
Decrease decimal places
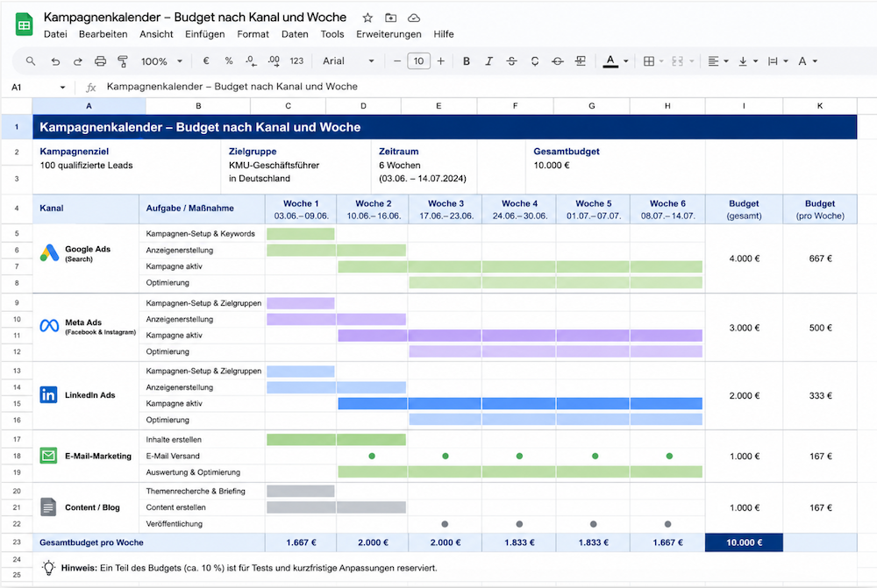pos(251,61)
